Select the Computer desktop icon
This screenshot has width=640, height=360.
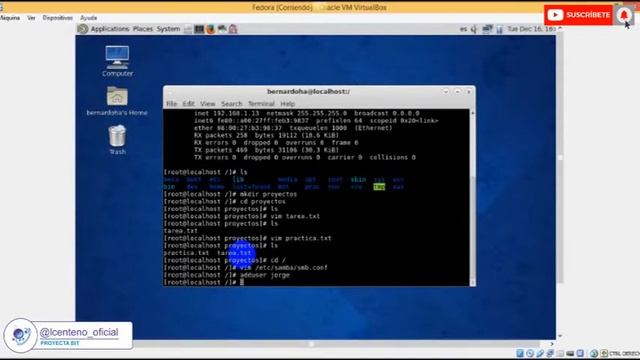click(x=117, y=61)
